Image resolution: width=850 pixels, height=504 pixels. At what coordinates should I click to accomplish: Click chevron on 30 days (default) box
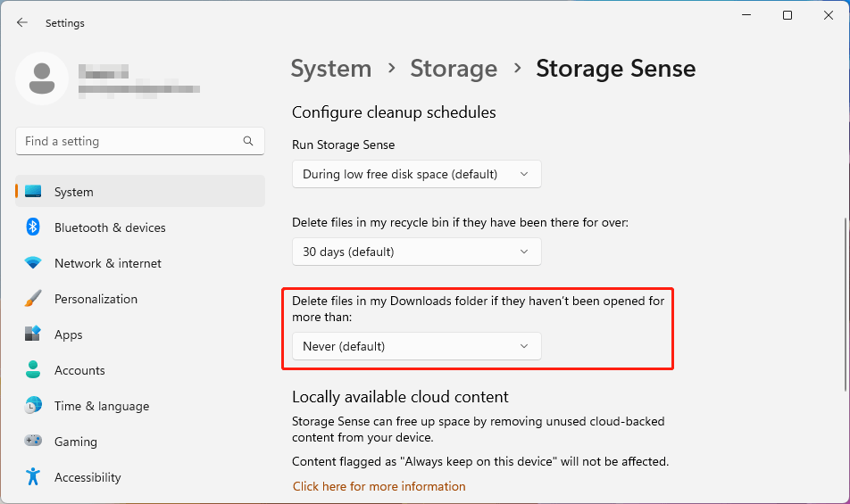pyautogui.click(x=523, y=252)
